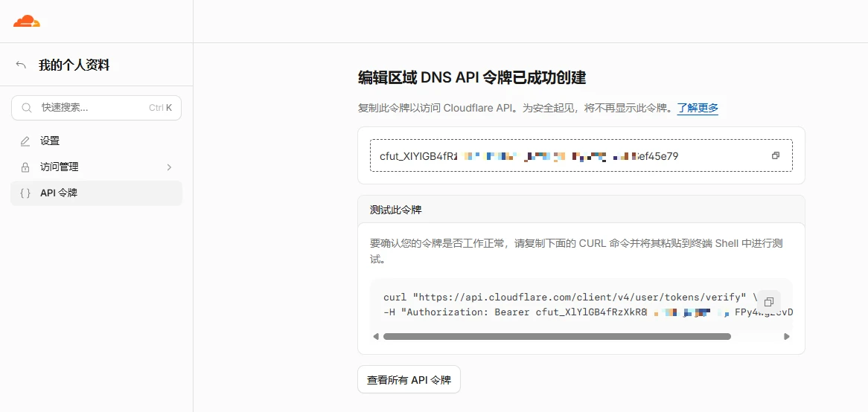
Task: Click the cfut_ token text box
Action: 581,155
